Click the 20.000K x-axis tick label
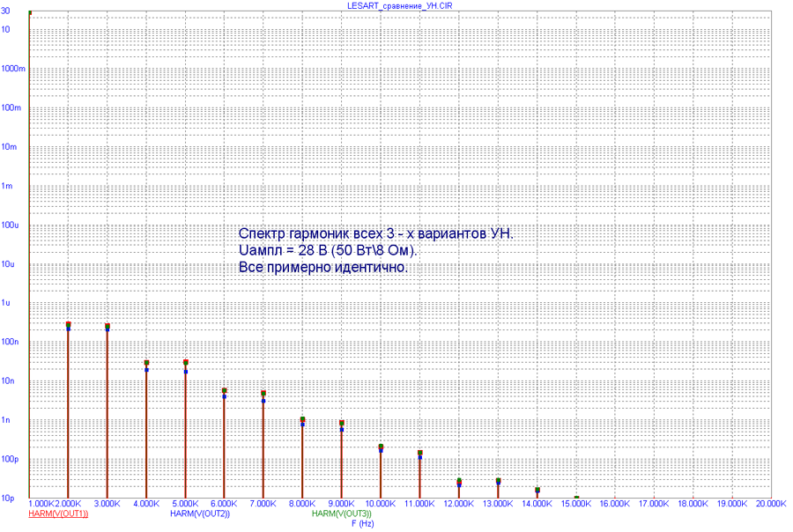793x532 pixels. [x=771, y=504]
